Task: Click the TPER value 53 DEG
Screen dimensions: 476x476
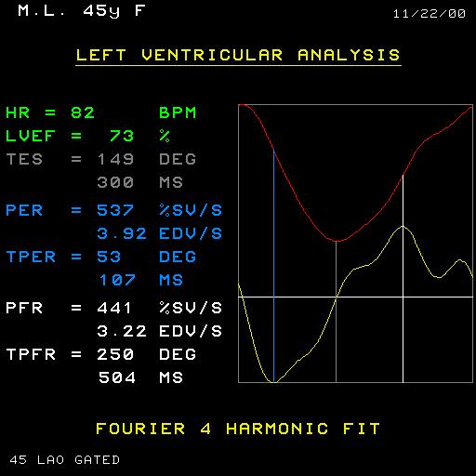Action: click(147, 257)
